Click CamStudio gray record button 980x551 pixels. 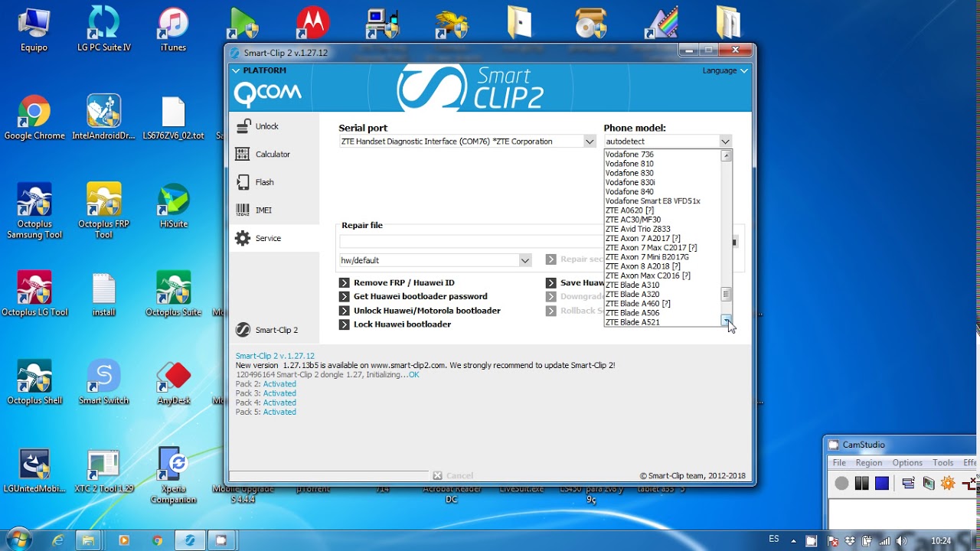point(841,483)
